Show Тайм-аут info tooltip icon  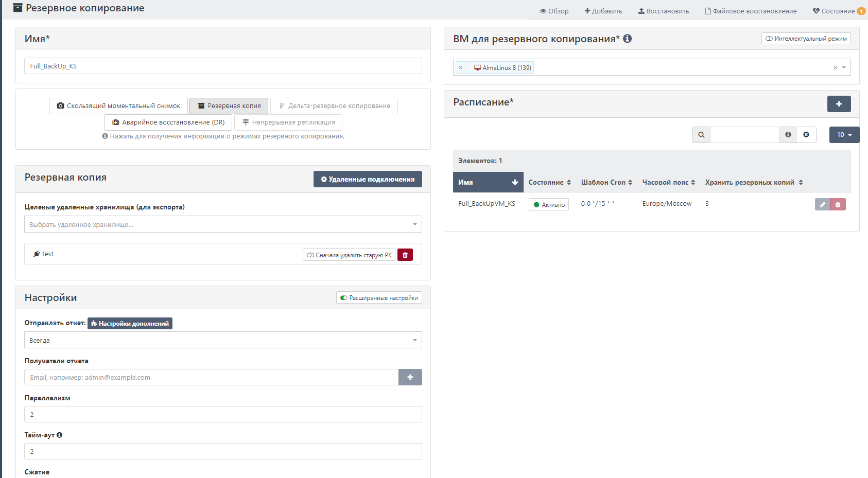pos(59,435)
